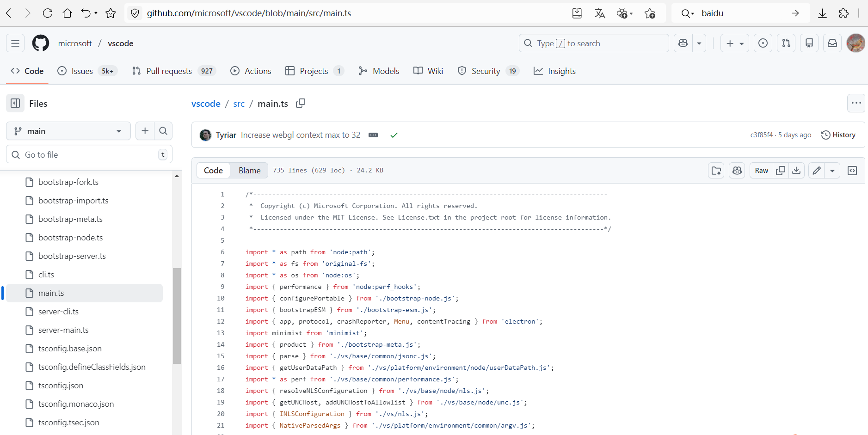
Task: Open Copilot chat icon in header
Action: pos(683,43)
